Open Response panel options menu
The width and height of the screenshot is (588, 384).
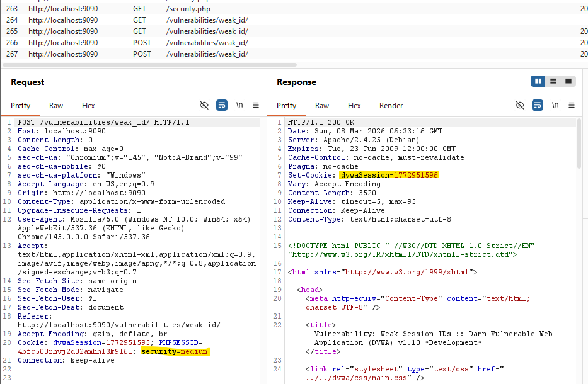(x=572, y=105)
